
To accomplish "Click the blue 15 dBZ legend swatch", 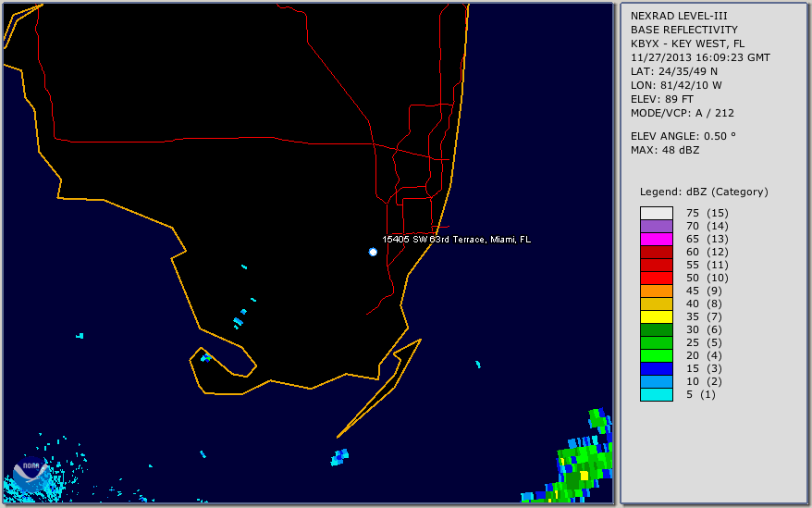I will tap(656, 368).
